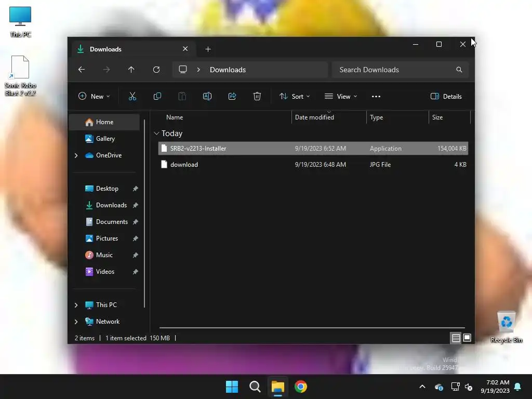Screen dimensions: 532x399
Task: Switch to large thumbnails view icon in status bar
Action: point(467,338)
